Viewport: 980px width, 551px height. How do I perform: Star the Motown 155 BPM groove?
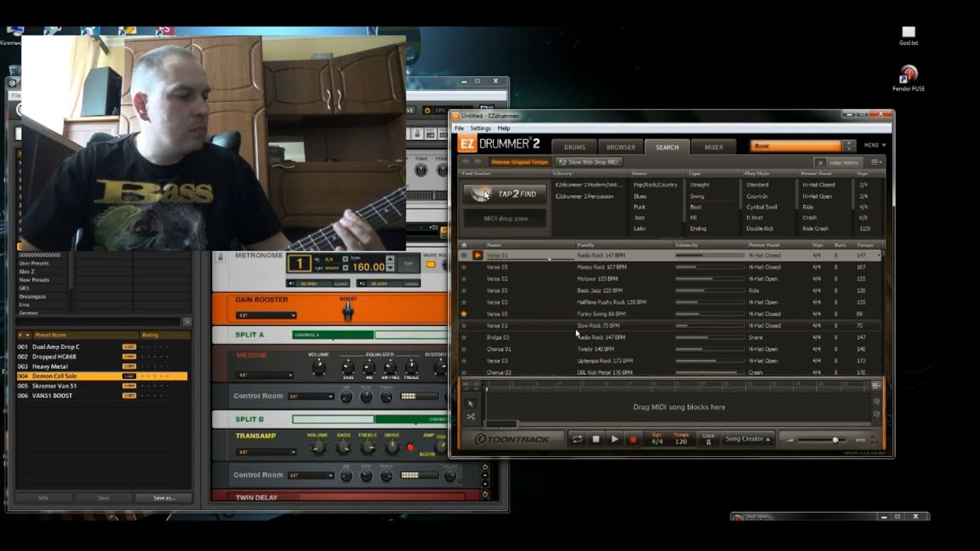[464, 279]
